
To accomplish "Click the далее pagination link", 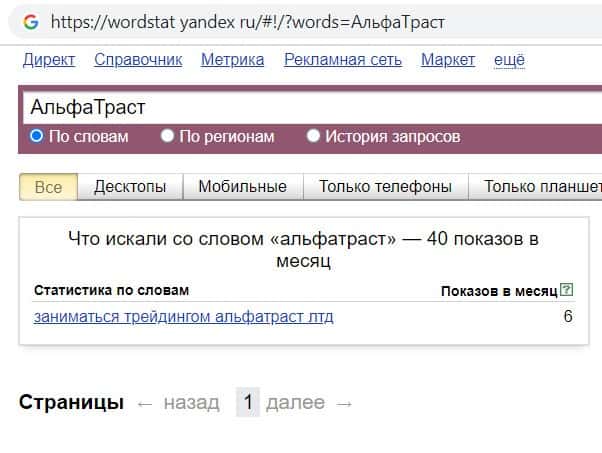I will pyautogui.click(x=296, y=402).
